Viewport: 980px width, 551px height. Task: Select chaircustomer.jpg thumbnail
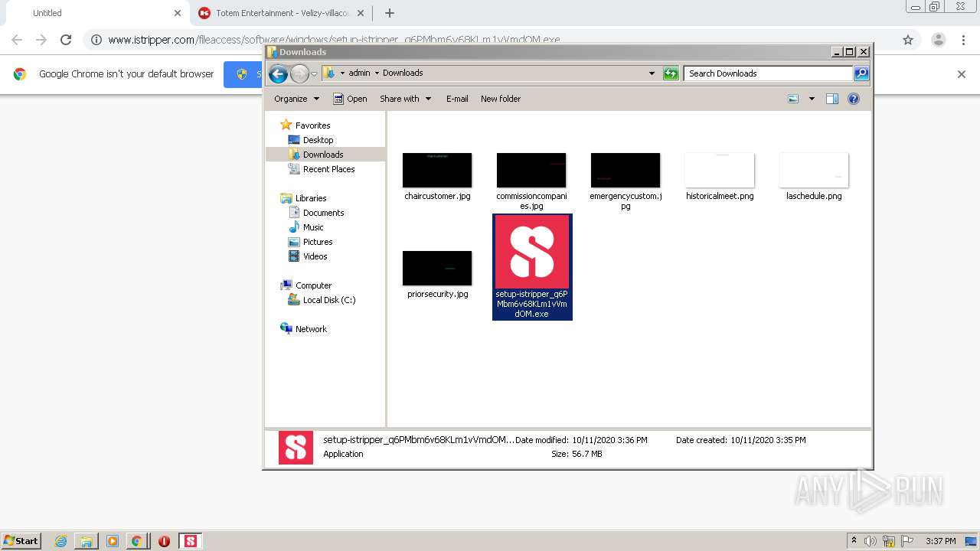pyautogui.click(x=437, y=170)
